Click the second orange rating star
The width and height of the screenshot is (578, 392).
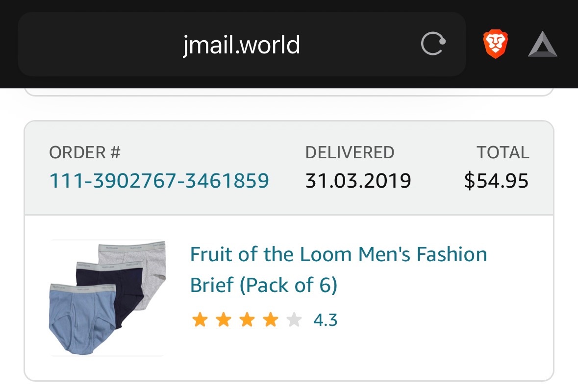pyautogui.click(x=223, y=320)
